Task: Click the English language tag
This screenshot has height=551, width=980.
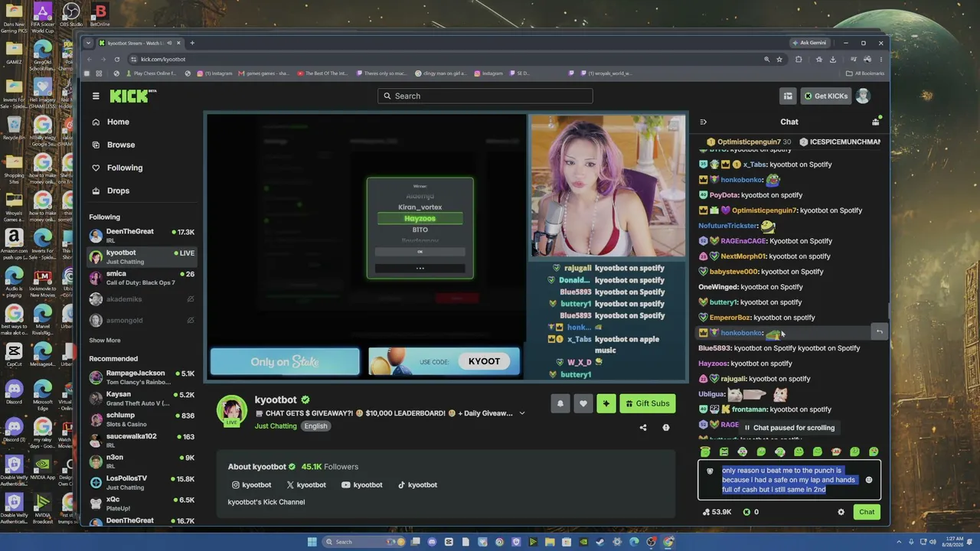Action: tap(315, 426)
